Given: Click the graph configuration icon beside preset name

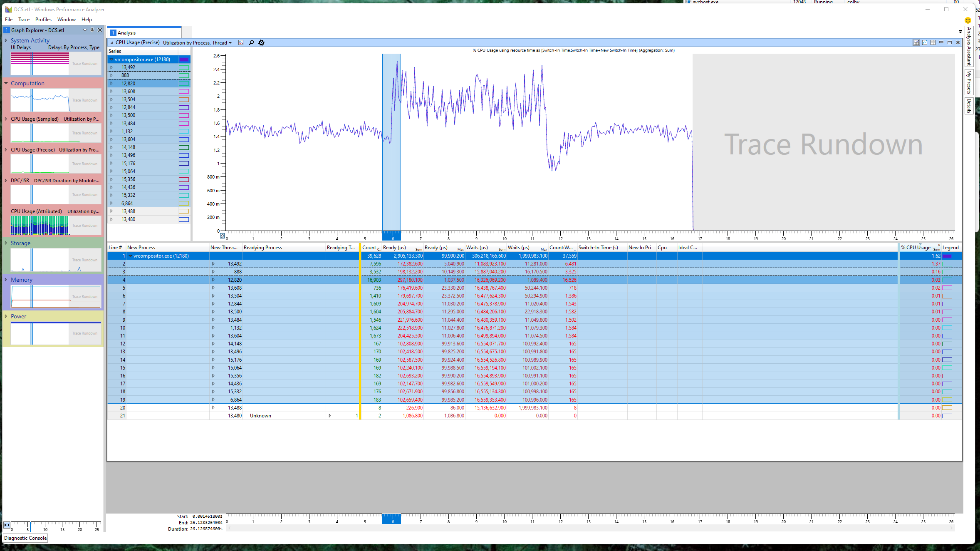Looking at the screenshot, I should [241, 42].
